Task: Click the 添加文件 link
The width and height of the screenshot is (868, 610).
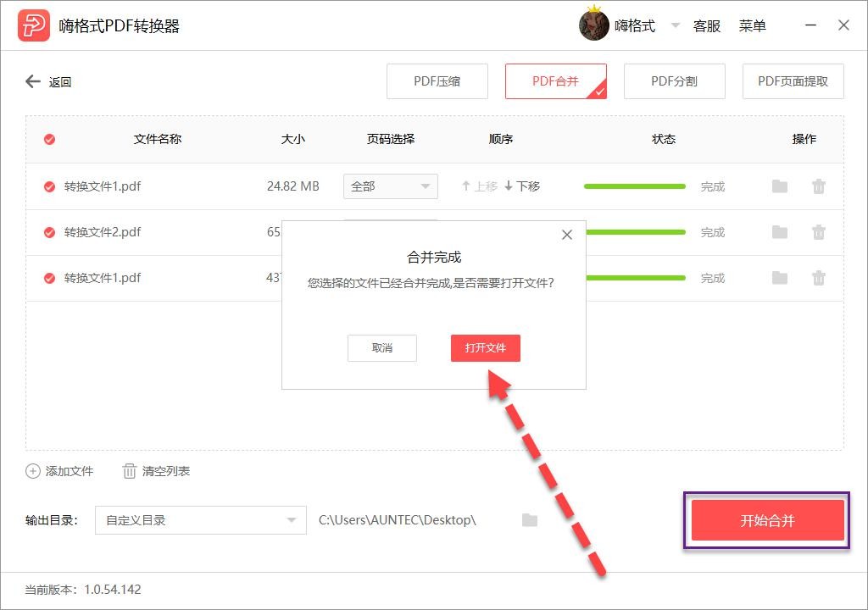Action: pos(70,471)
